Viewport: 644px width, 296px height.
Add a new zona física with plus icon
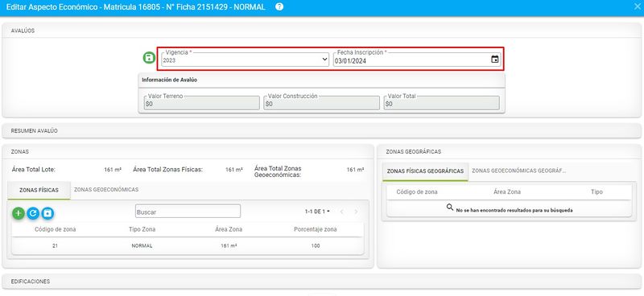click(x=19, y=213)
